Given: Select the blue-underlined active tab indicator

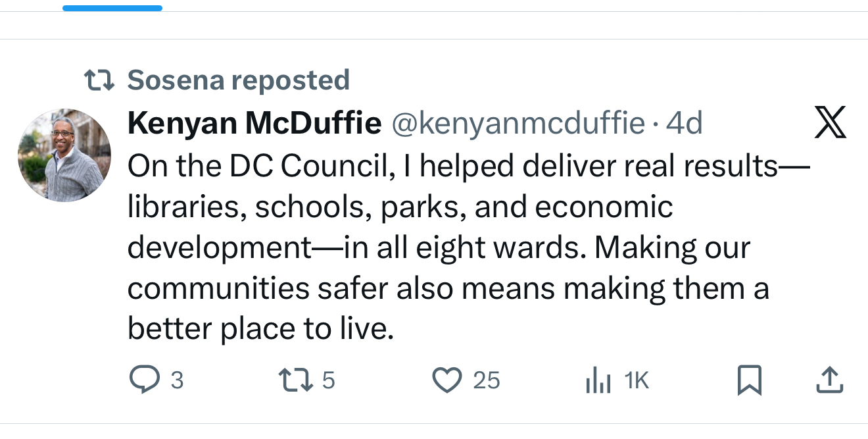Looking at the screenshot, I should 112,8.
